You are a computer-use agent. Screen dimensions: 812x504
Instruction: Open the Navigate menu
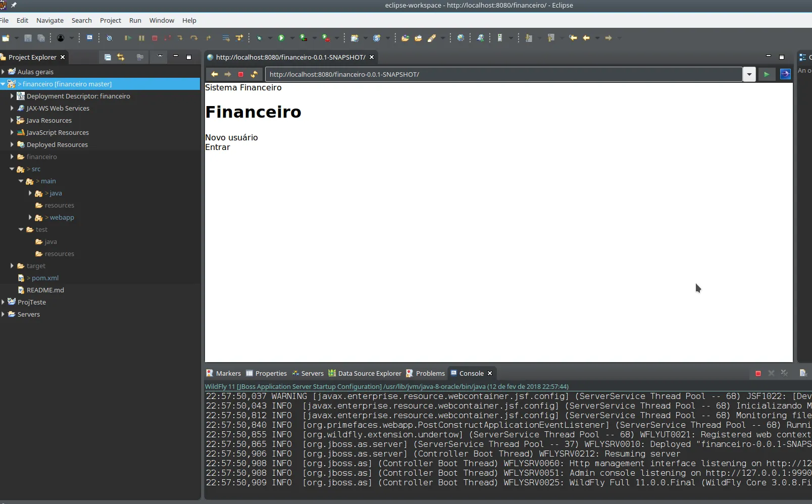[x=50, y=20]
